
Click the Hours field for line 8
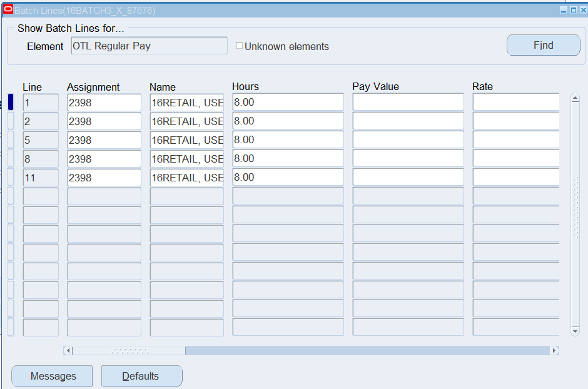tap(288, 158)
